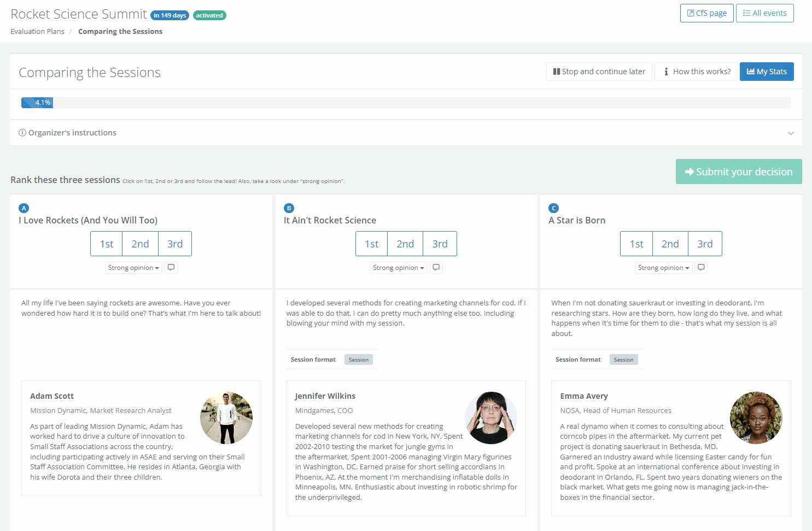Open Strong opinion dropdown for session C
This screenshot has height=531, width=812.
(663, 268)
